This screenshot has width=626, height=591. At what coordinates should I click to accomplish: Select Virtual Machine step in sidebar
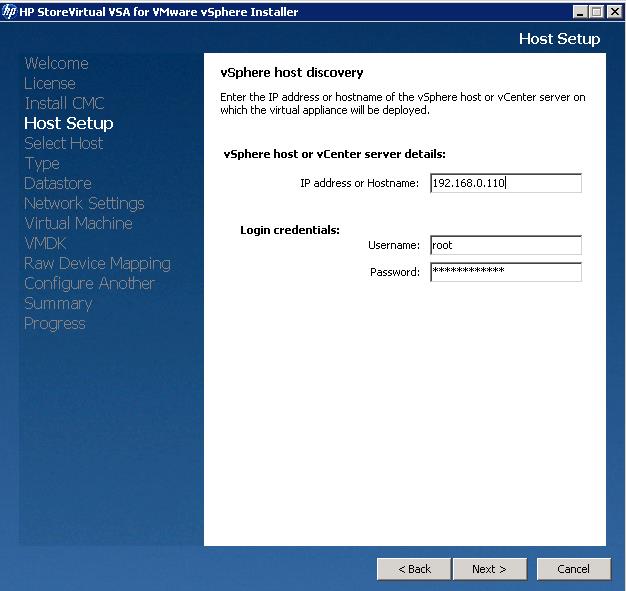(x=78, y=223)
